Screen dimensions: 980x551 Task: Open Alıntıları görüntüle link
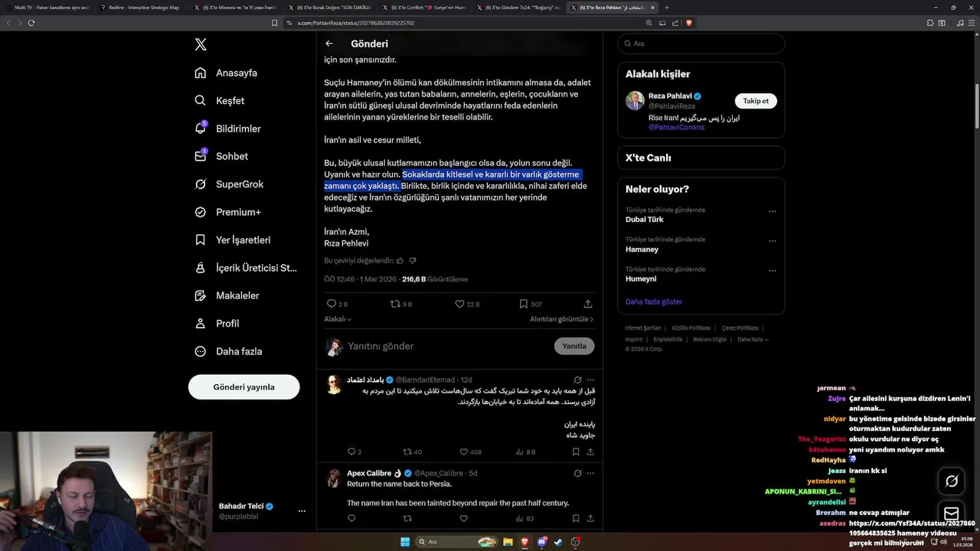tap(562, 319)
